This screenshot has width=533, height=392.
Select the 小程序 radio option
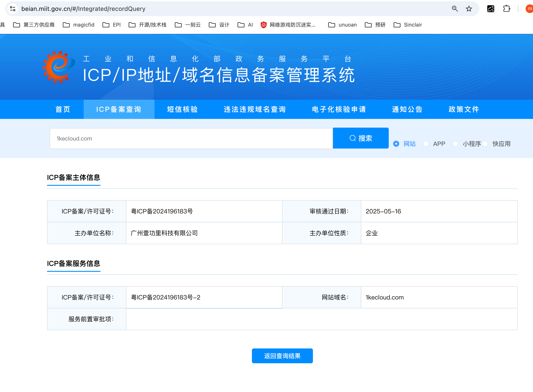[455, 144]
